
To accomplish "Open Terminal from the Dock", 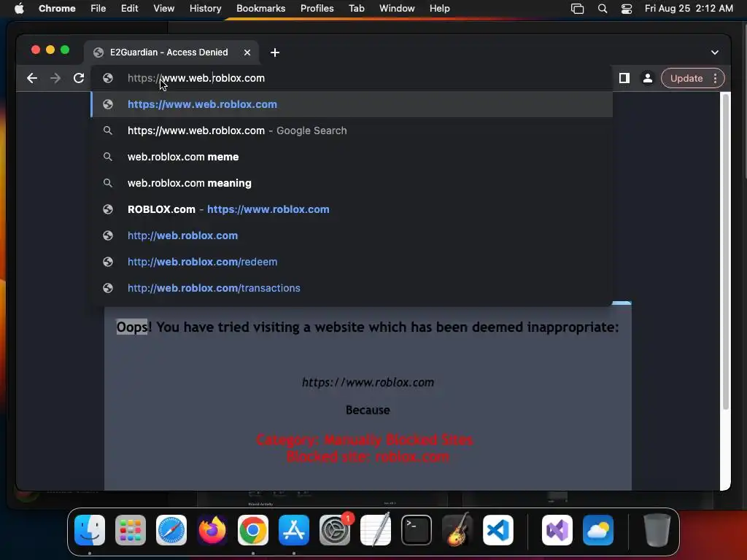I will click(417, 530).
